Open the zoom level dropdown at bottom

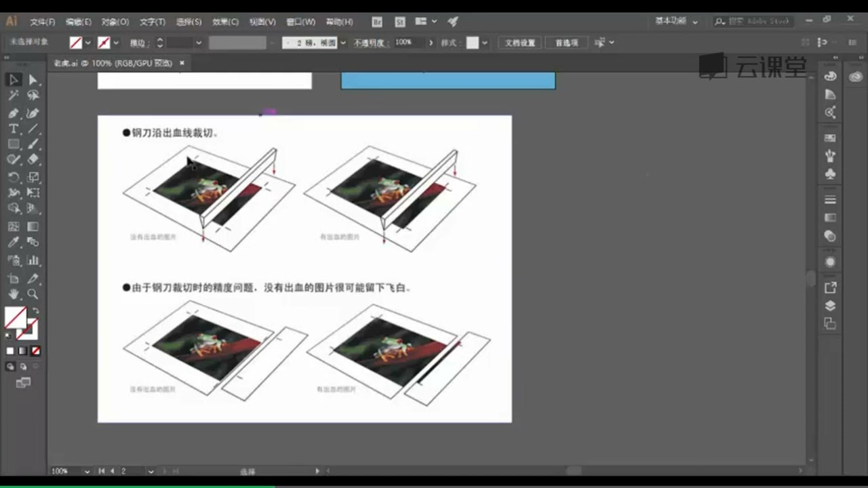87,471
